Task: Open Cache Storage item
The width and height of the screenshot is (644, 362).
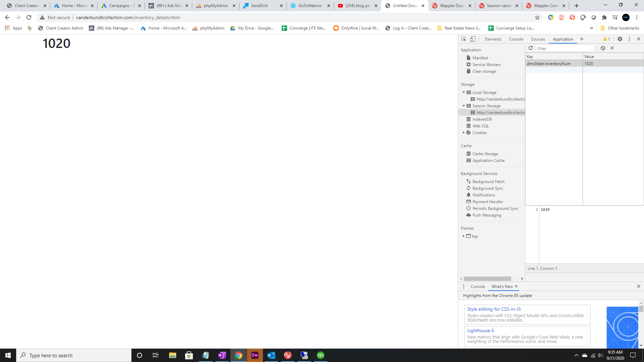Action: 485,154
